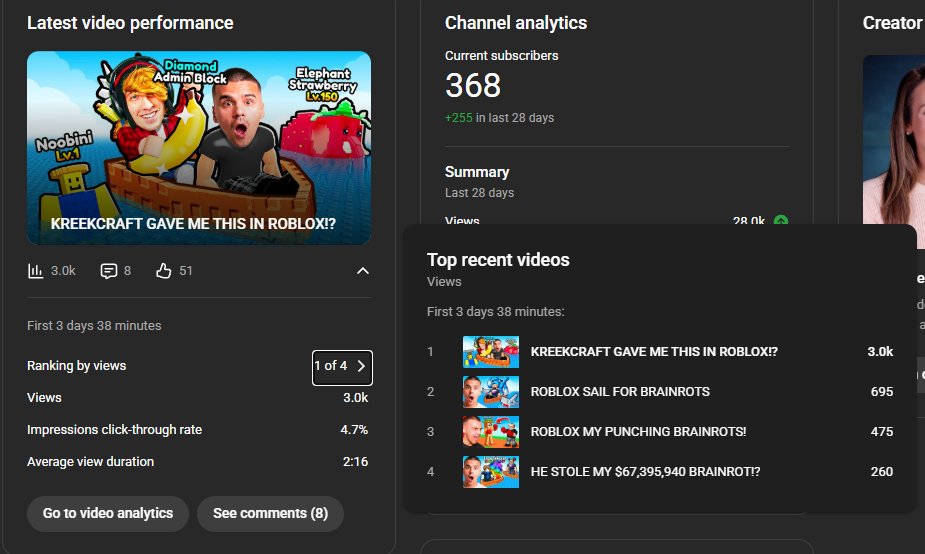Collapse the latest video performance details chevron
Screen dimensions: 925x554
point(363,271)
